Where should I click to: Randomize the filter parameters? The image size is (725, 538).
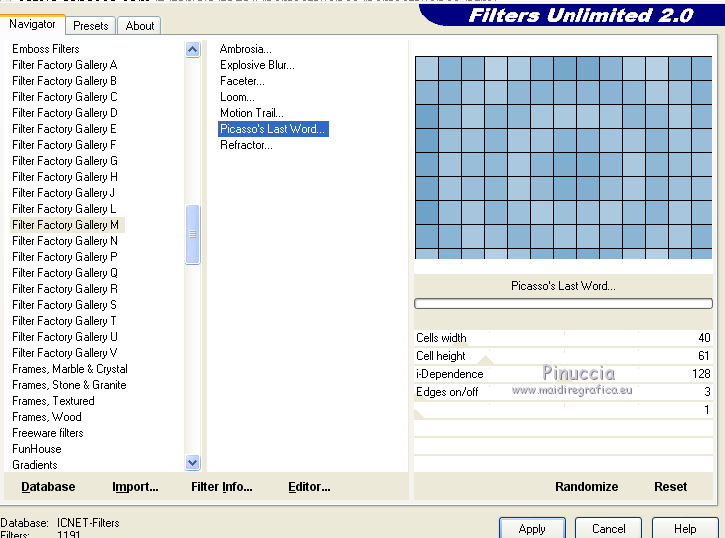point(586,487)
